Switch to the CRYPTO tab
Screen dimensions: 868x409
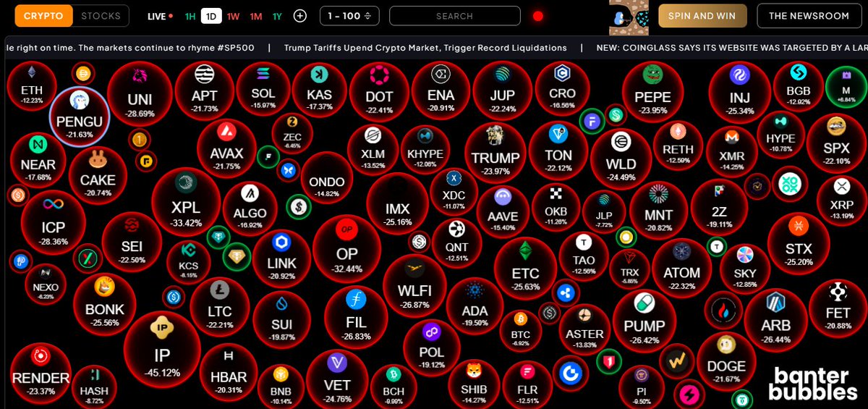coord(43,16)
